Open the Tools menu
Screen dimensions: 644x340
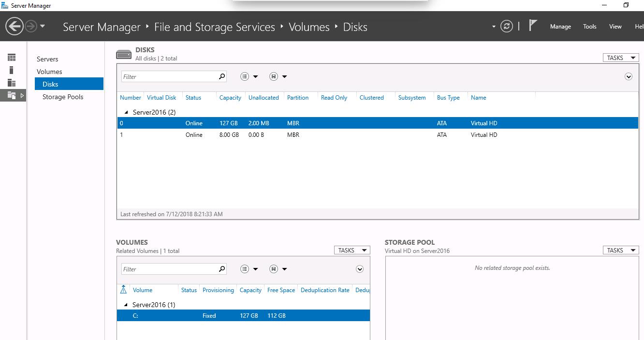(589, 27)
